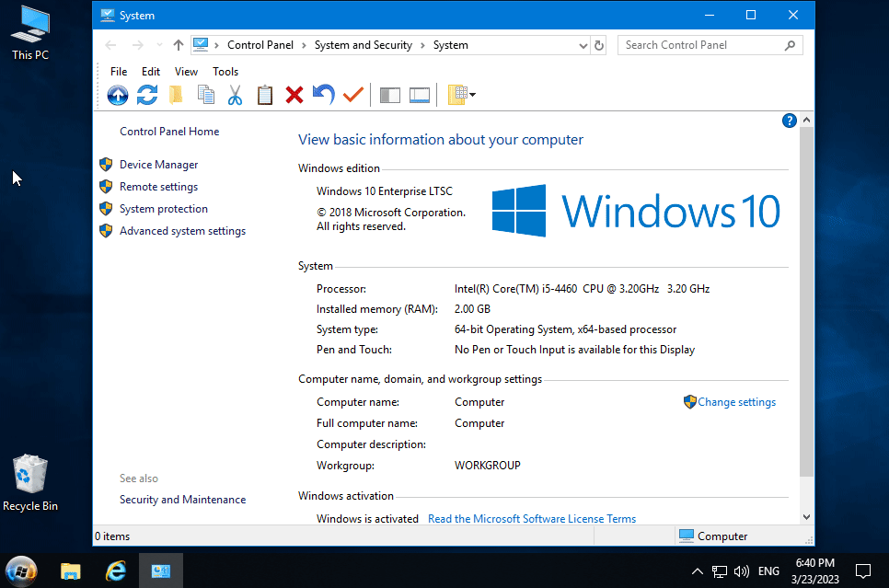
Task: Go back using the navigation Back arrow
Action: (111, 45)
